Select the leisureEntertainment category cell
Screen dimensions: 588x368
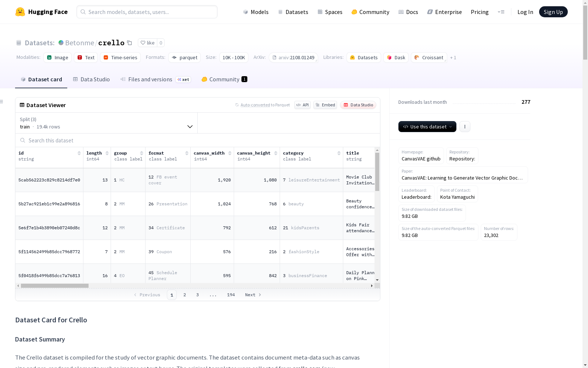click(x=311, y=180)
